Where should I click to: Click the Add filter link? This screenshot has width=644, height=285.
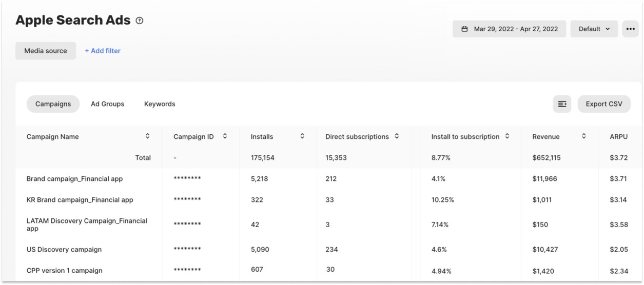(103, 51)
